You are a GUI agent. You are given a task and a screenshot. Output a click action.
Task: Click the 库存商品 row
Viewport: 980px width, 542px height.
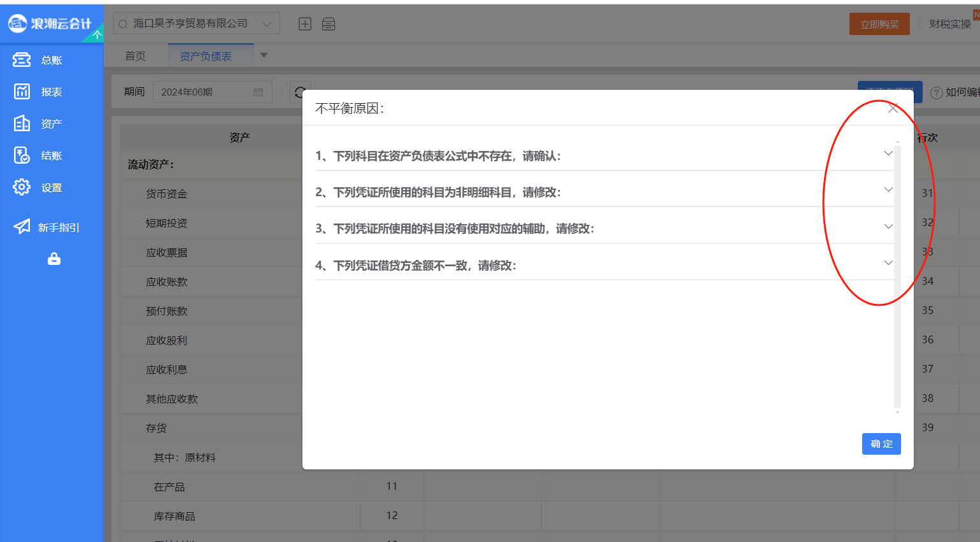(x=174, y=516)
